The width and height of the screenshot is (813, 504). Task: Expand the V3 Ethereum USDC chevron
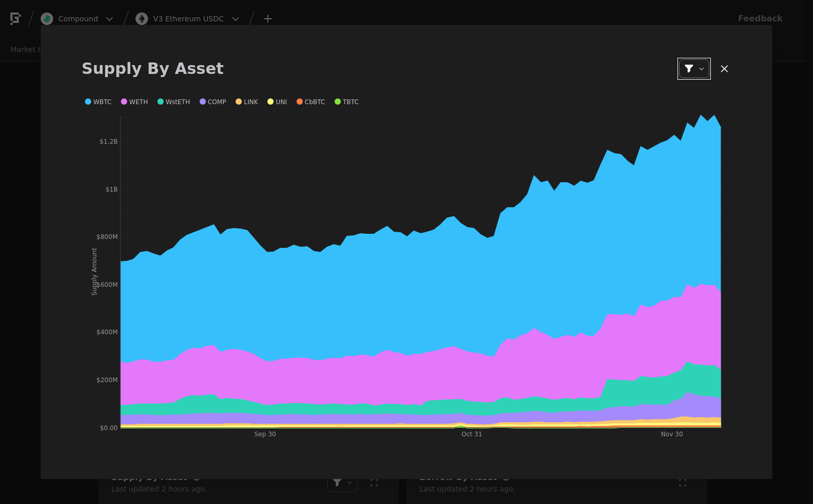tap(236, 19)
